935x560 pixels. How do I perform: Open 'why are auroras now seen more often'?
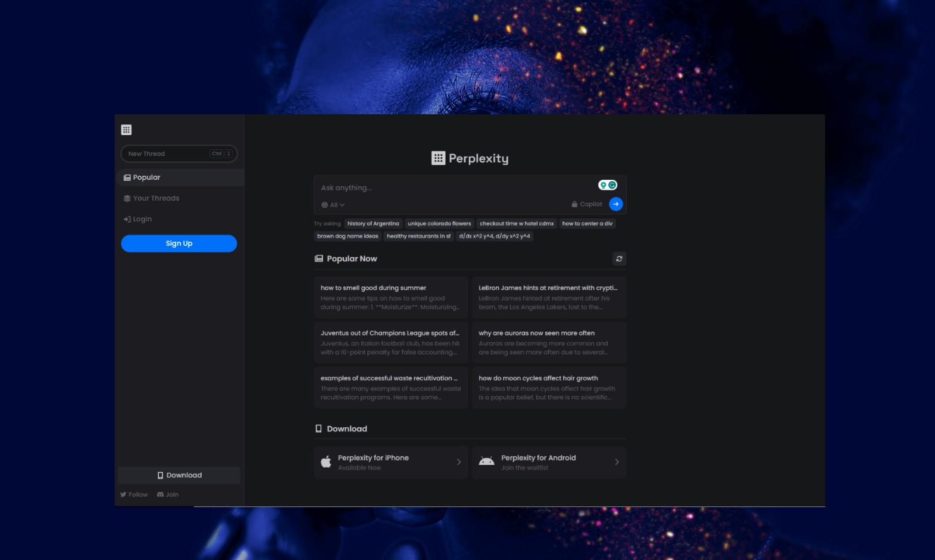click(x=549, y=342)
